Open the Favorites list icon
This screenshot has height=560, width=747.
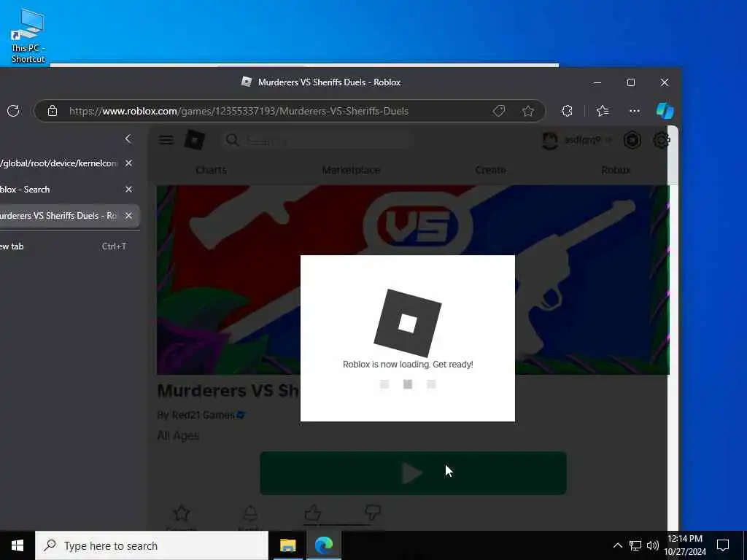603,111
